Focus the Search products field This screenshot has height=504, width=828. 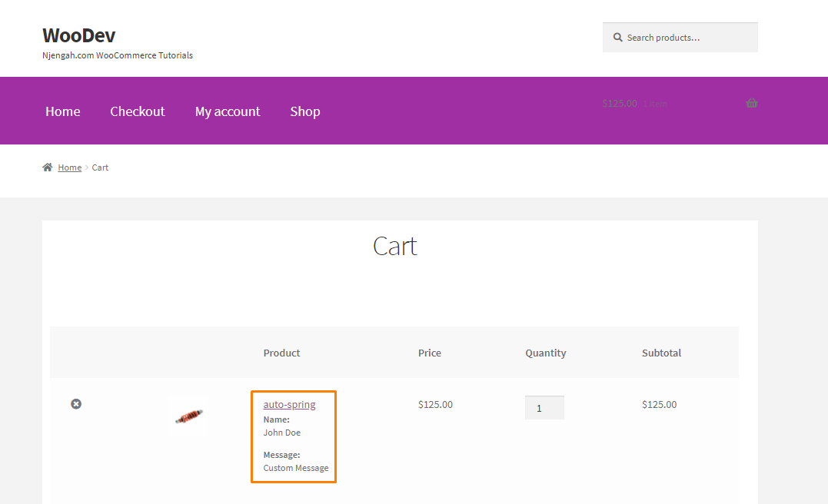tap(680, 38)
